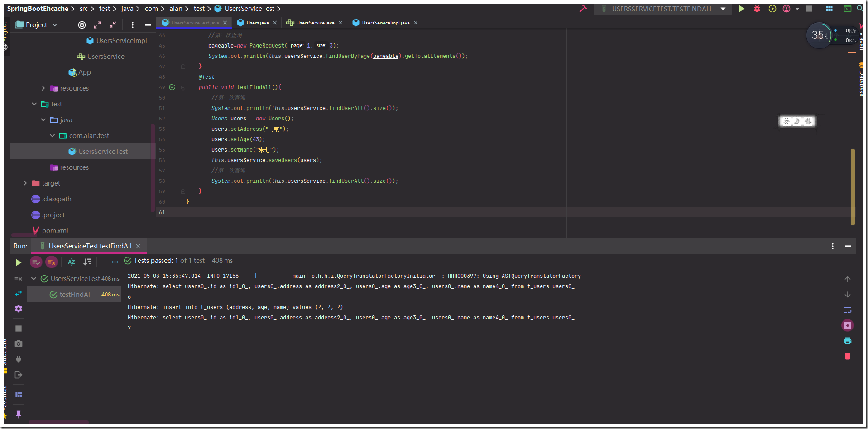The image size is (868, 429).
Task: Close UsersServiceTest.testFindAll run tab
Action: pyautogui.click(x=138, y=246)
